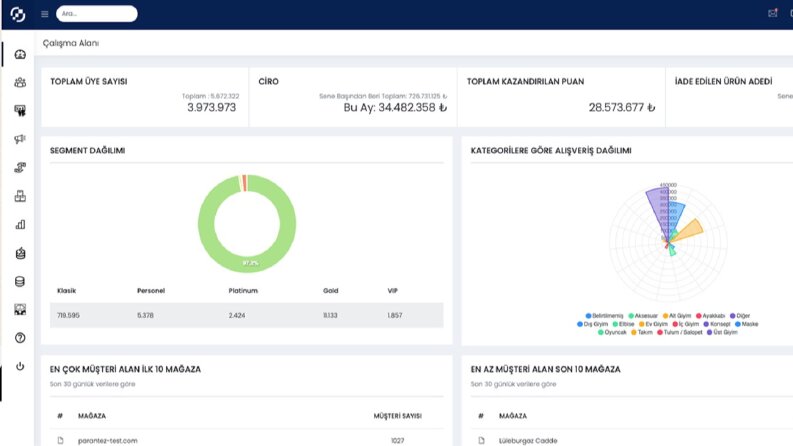The image size is (793, 446).
Task: Click the Gold column header
Action: point(331,291)
